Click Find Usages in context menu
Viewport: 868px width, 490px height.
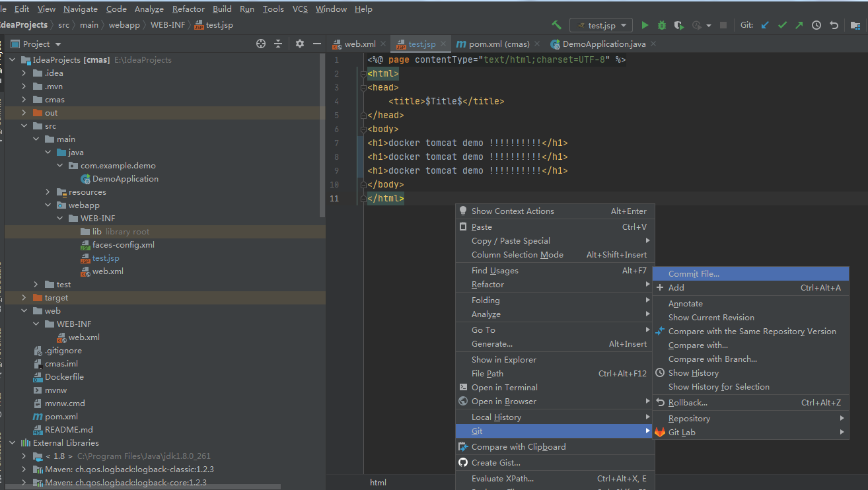[x=554, y=270]
